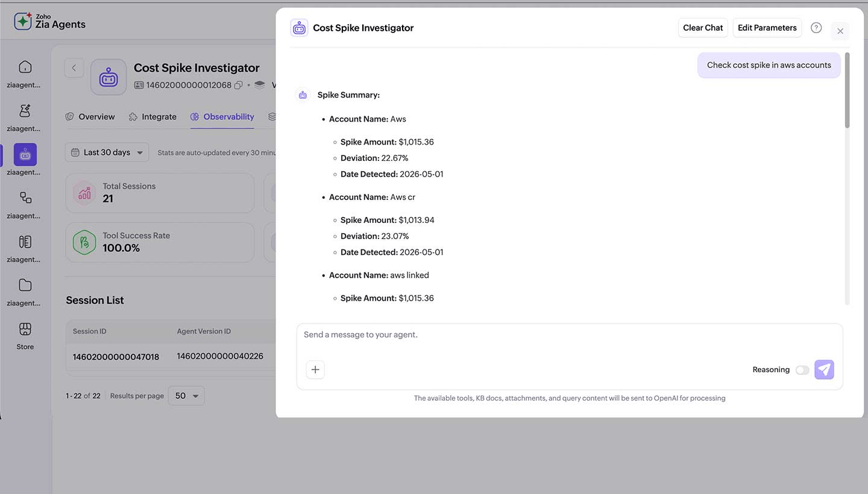Screen dimensions: 868x494
Task: Click the Spike Amount $1,013.94 line
Action: point(388,220)
